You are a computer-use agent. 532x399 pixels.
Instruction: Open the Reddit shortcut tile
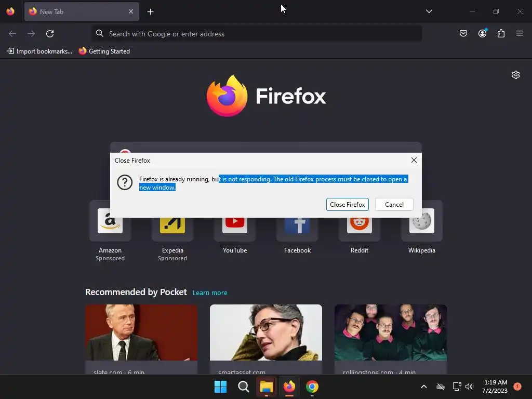click(360, 228)
